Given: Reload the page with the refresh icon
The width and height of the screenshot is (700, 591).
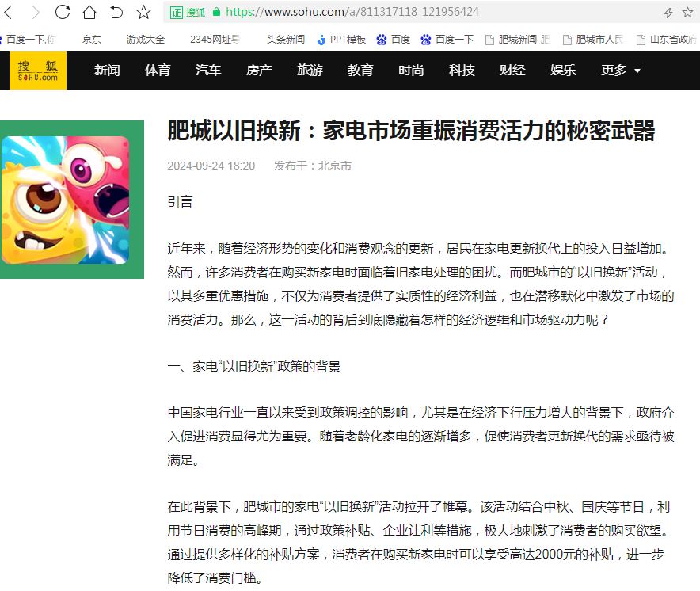Looking at the screenshot, I should click(x=63, y=12).
